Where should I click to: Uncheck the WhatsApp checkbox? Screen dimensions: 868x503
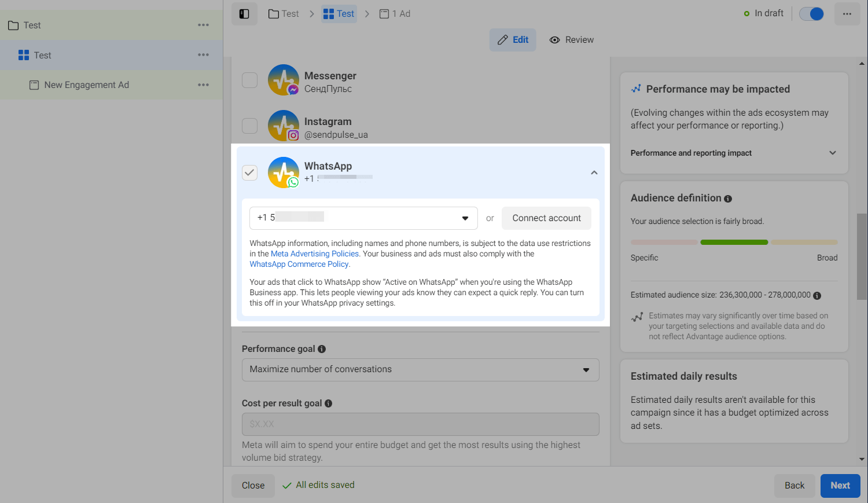pyautogui.click(x=249, y=172)
